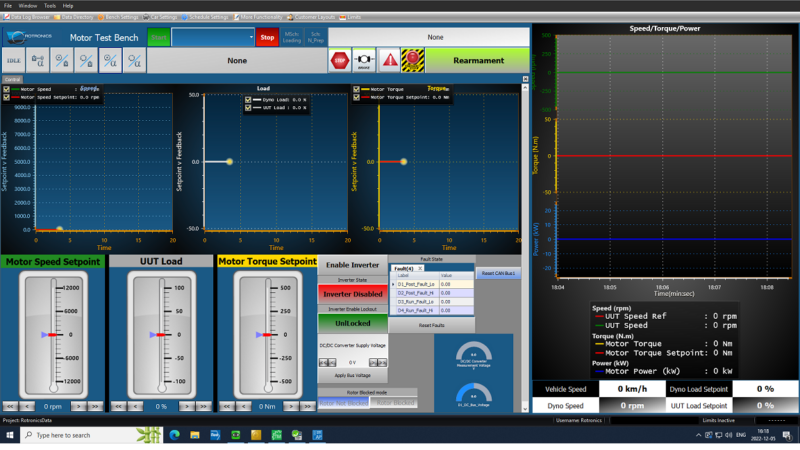Click the Enable Inverter button
The width and height of the screenshot is (800, 450).
[x=352, y=265]
